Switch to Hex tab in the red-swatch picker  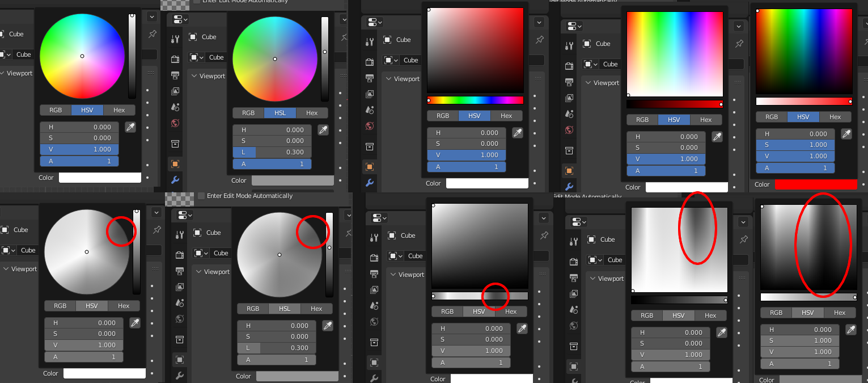point(835,117)
